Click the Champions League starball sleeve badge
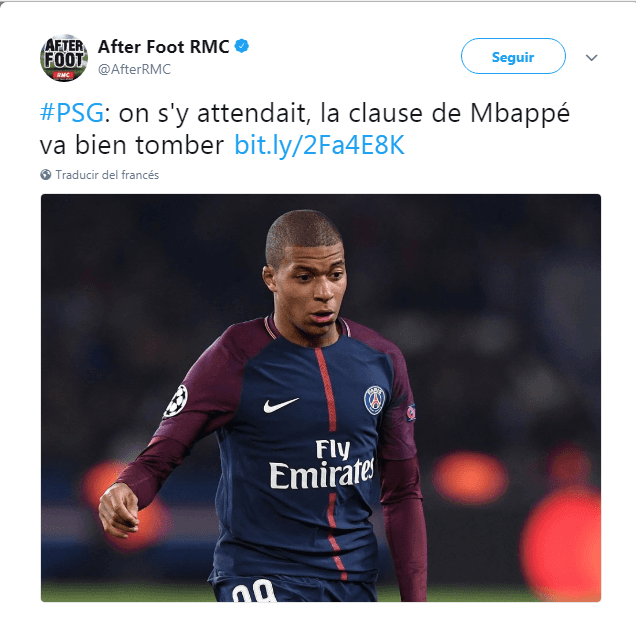The height and width of the screenshot is (618, 636). (176, 401)
